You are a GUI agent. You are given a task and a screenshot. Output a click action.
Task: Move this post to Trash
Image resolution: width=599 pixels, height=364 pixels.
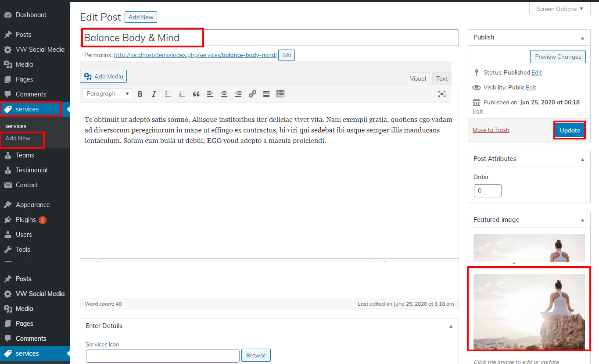pyautogui.click(x=491, y=130)
